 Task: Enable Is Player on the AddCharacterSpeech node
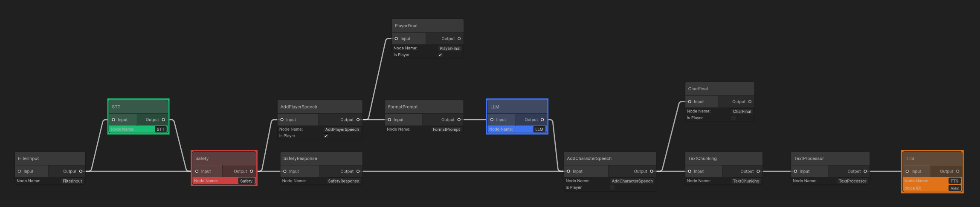612,187
